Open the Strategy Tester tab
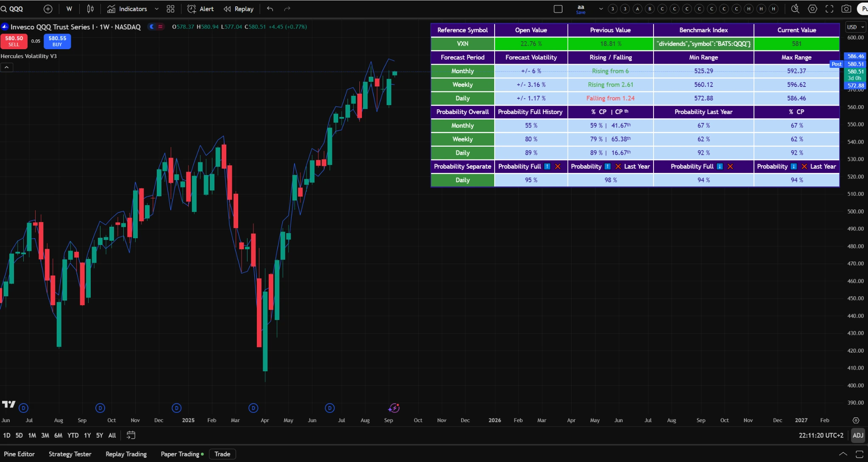This screenshot has width=868, height=462. (70, 454)
